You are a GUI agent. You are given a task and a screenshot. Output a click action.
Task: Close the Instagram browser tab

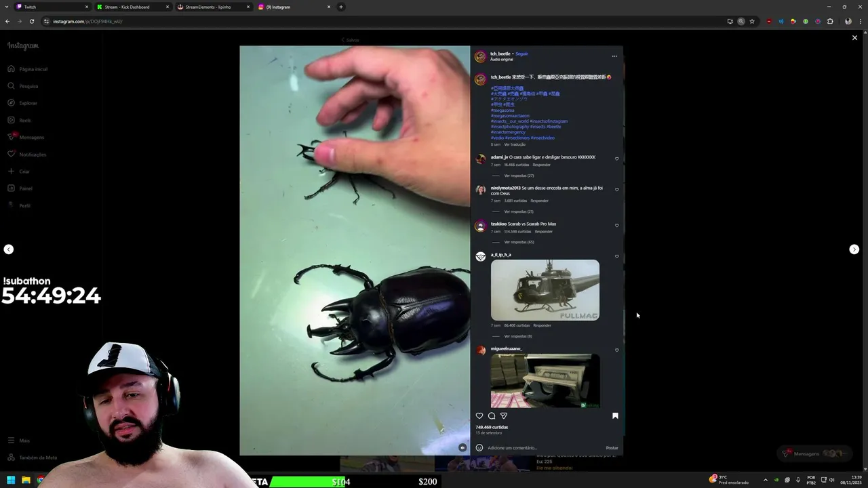click(x=329, y=7)
